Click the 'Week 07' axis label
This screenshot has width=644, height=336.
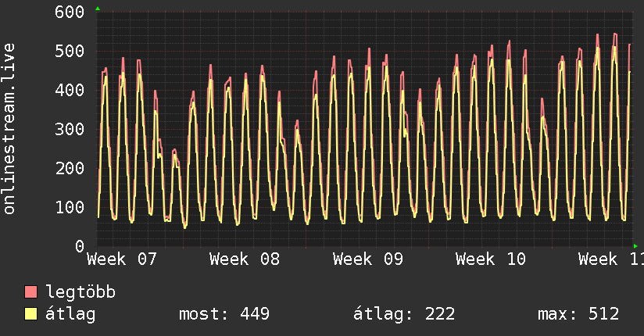click(122, 259)
